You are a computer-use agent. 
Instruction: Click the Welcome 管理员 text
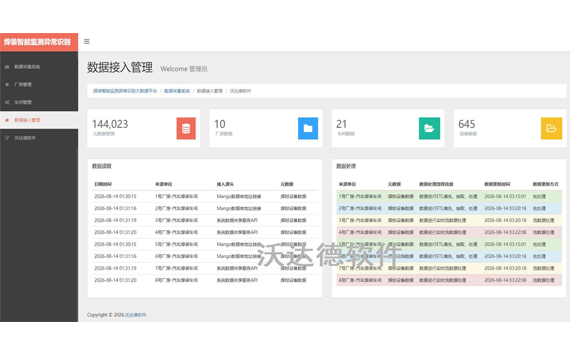point(184,69)
